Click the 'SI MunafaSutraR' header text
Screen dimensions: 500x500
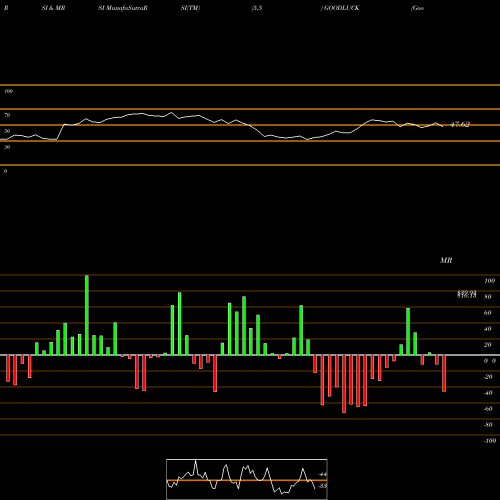coord(123,8)
